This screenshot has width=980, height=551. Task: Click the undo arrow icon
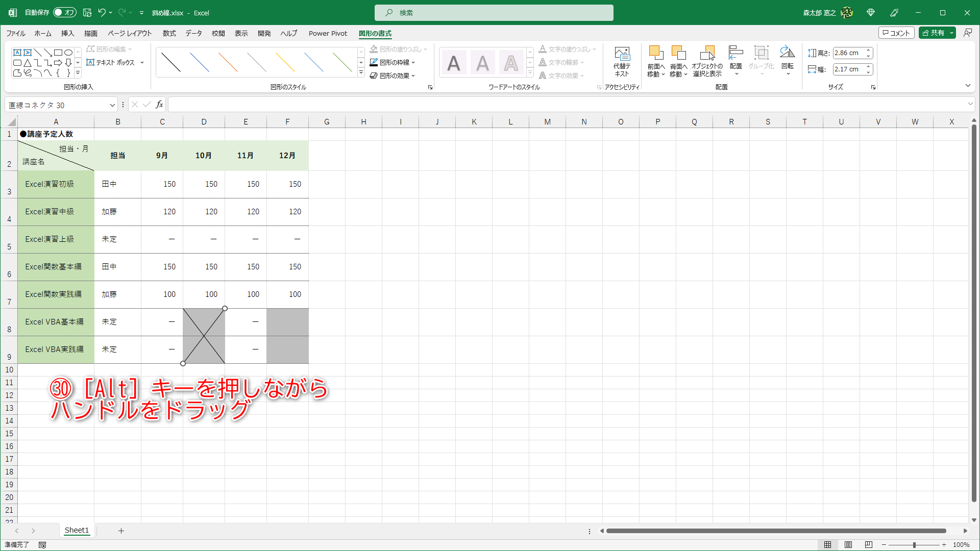pyautogui.click(x=102, y=13)
